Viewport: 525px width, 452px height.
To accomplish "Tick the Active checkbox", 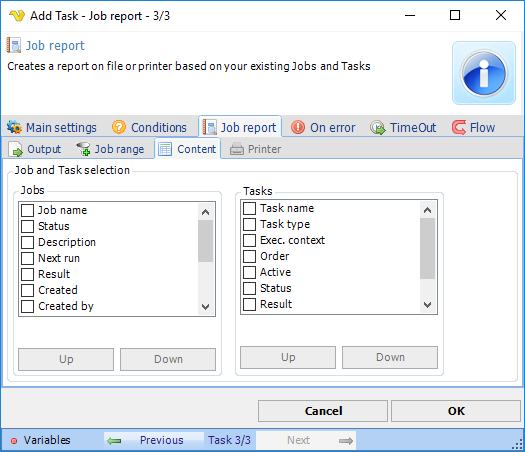I will point(249,272).
